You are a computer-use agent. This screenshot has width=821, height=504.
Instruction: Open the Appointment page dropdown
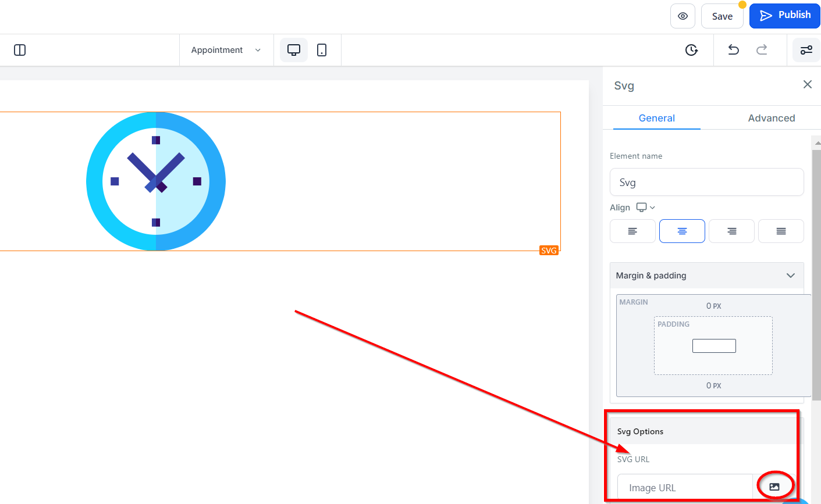click(226, 50)
